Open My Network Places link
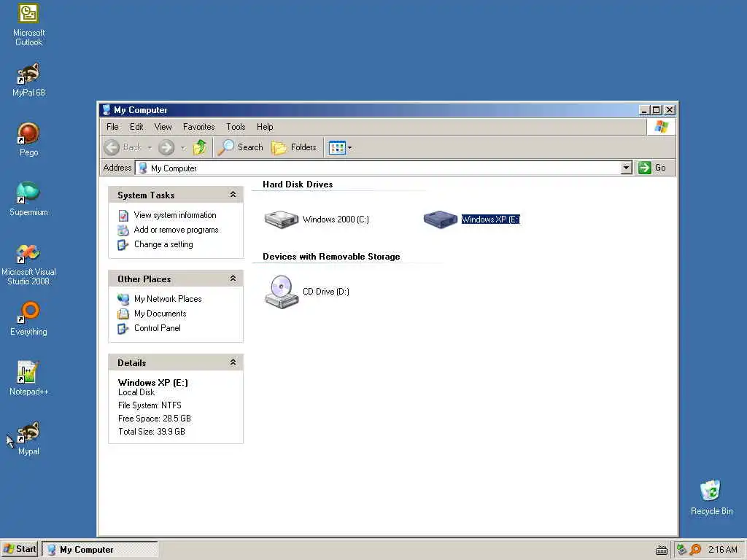The height and width of the screenshot is (560, 747). click(x=168, y=299)
